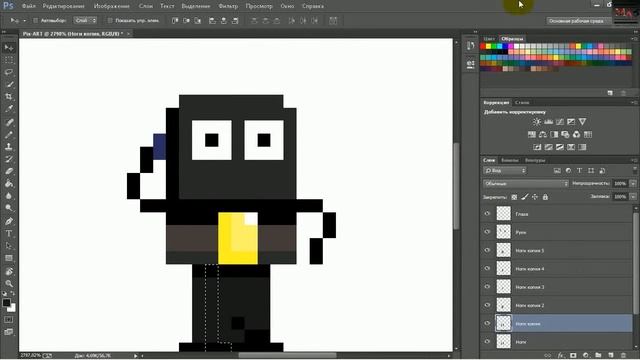
Task: Open status bar info arrow
Action: click(x=136, y=356)
